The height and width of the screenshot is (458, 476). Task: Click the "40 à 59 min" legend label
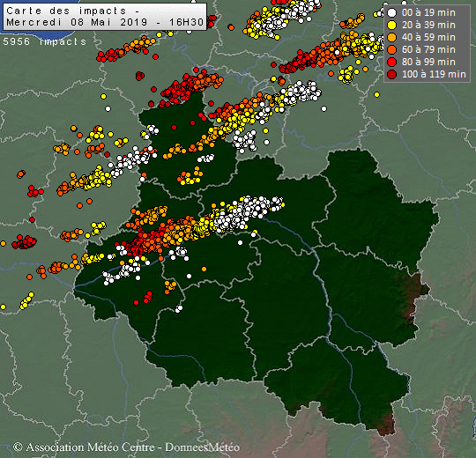tap(428, 37)
